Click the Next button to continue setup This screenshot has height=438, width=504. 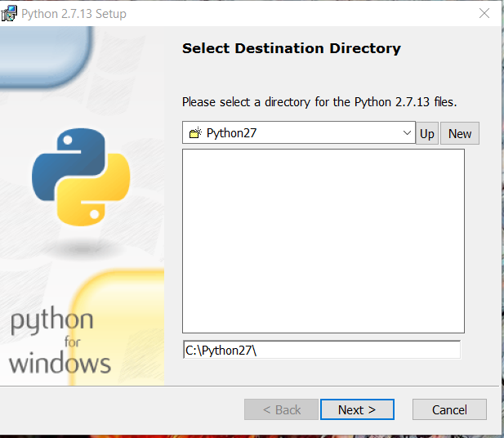click(357, 409)
